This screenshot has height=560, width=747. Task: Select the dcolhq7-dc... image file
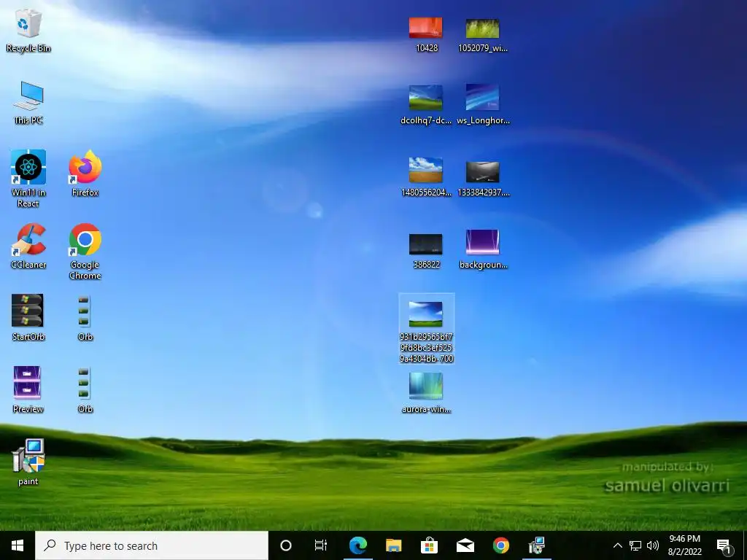tap(426, 105)
